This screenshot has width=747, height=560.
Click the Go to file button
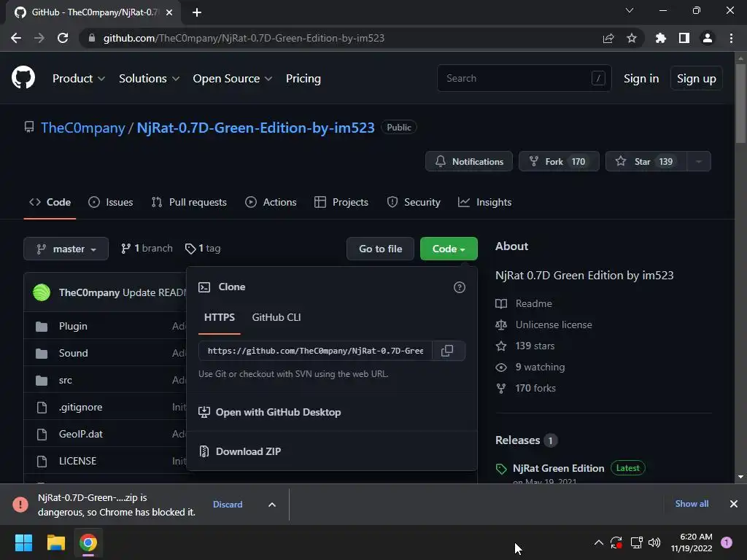(380, 249)
